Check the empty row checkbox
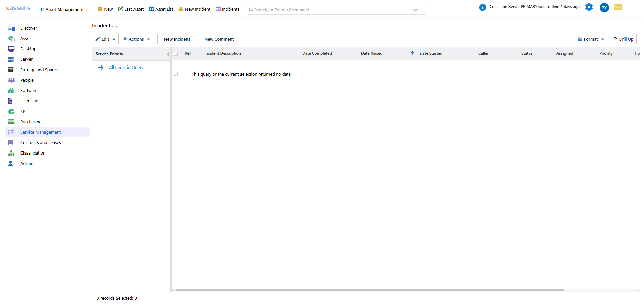Viewport: 644px width, 306px height. pos(176,73)
